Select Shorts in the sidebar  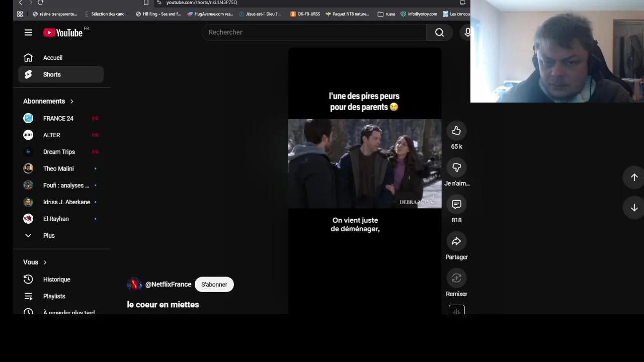click(61, 74)
